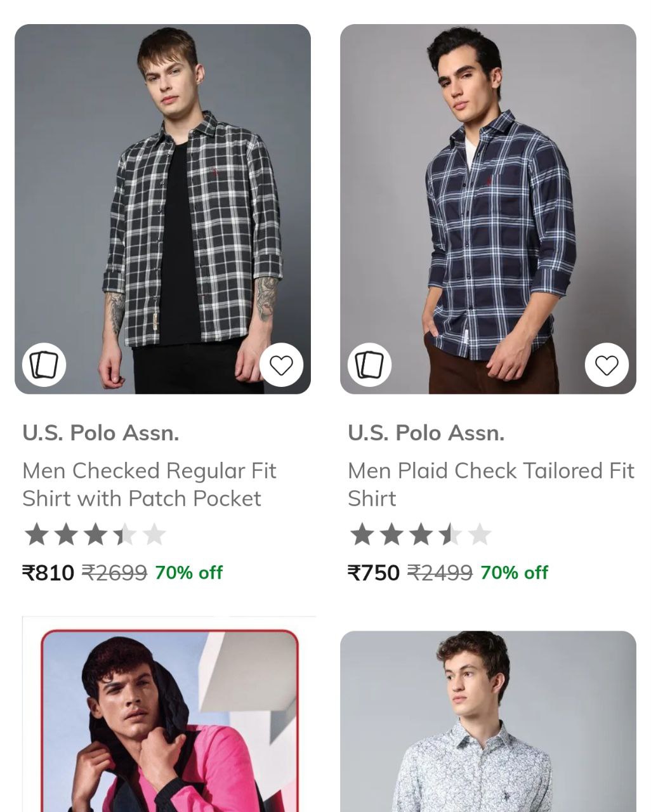Tap wishlist heart on Checked Regular Fit Shirt
Image resolution: width=651 pixels, height=812 pixels.
point(281,365)
